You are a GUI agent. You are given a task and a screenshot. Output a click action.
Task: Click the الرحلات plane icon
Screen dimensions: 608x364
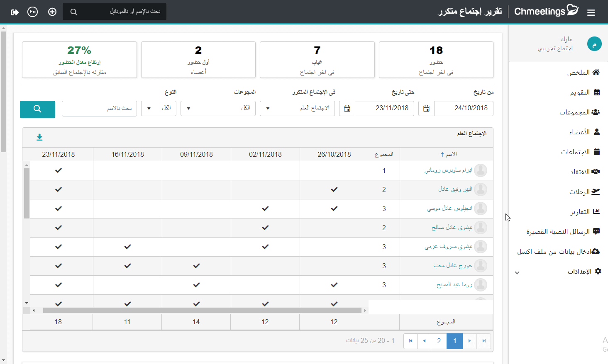[596, 192]
